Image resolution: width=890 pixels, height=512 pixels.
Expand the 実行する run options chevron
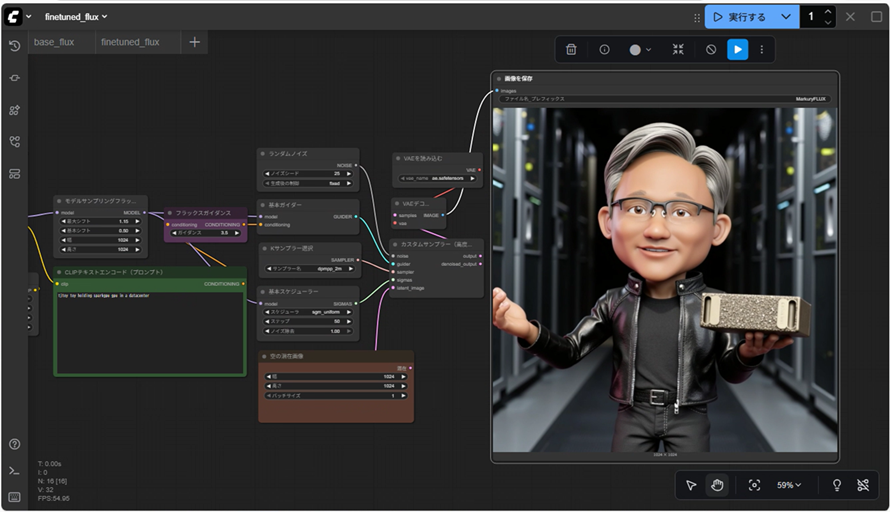point(786,17)
